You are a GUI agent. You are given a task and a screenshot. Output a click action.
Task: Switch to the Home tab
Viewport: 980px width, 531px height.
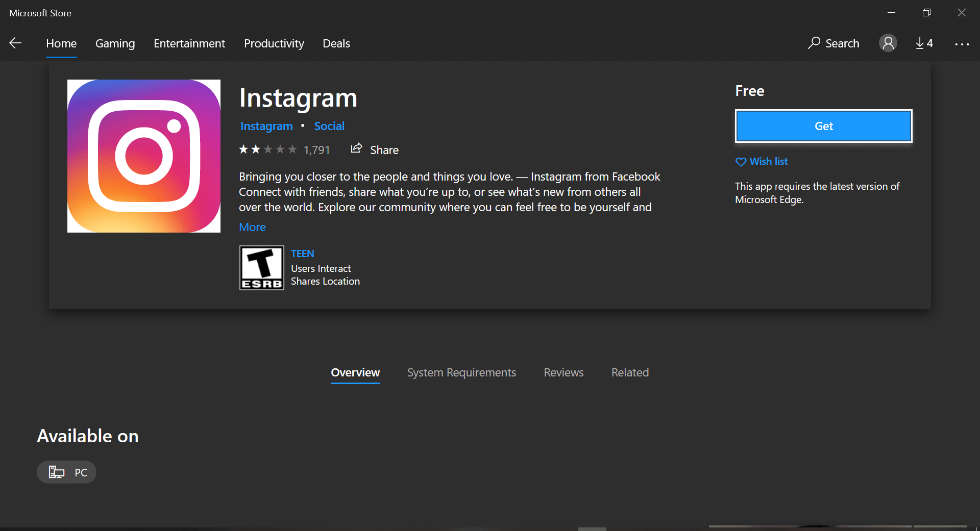point(61,43)
